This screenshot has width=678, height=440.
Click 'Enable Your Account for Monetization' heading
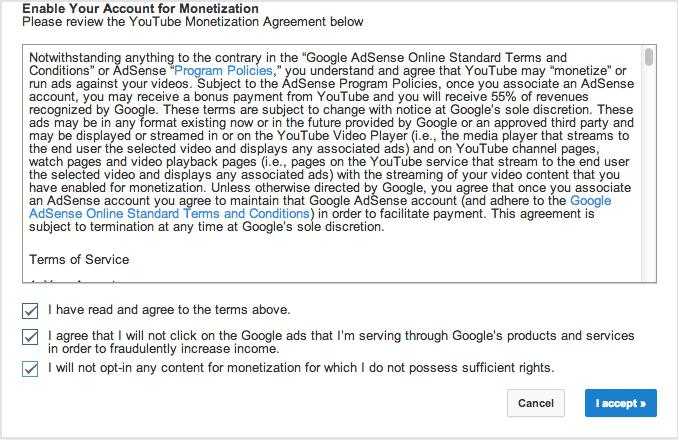pyautogui.click(x=141, y=8)
